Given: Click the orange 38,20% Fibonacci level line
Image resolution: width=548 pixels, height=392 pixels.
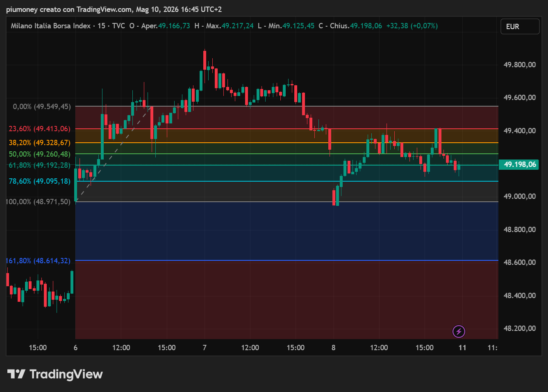Looking at the screenshot, I should (287, 143).
